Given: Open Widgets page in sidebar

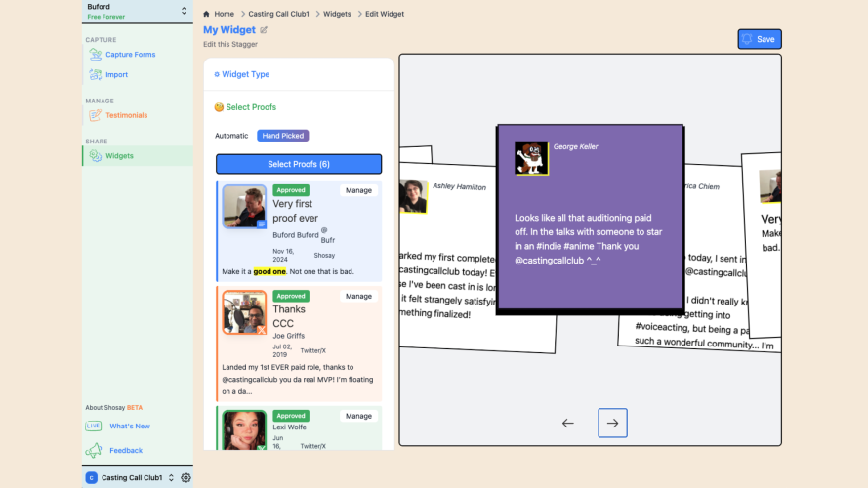Looking at the screenshot, I should coord(119,156).
